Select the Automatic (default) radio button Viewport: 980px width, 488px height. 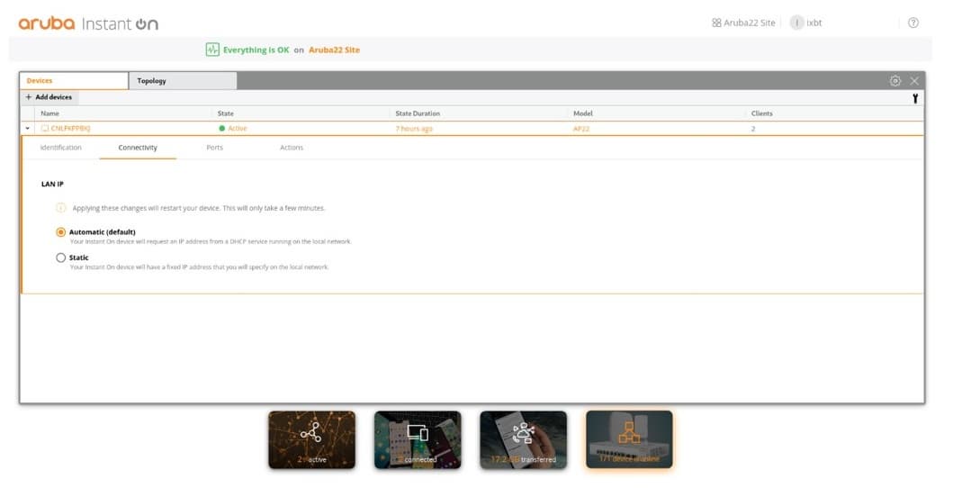click(60, 232)
